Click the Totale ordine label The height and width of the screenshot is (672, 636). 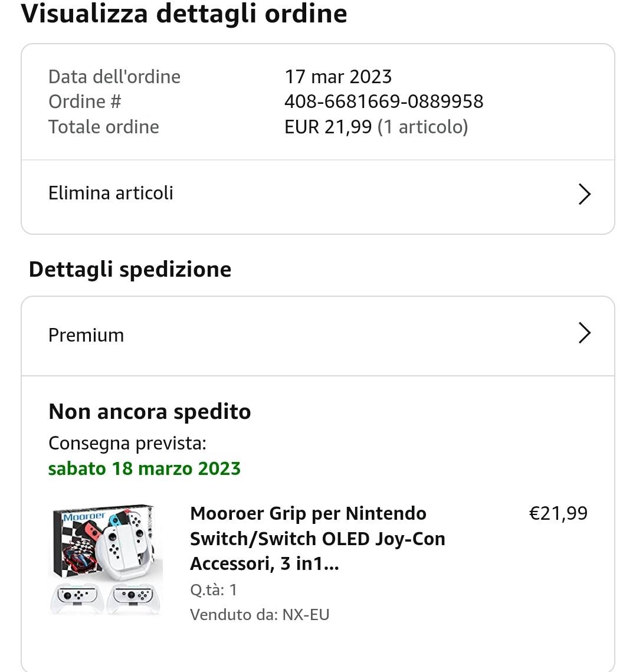pos(104,127)
